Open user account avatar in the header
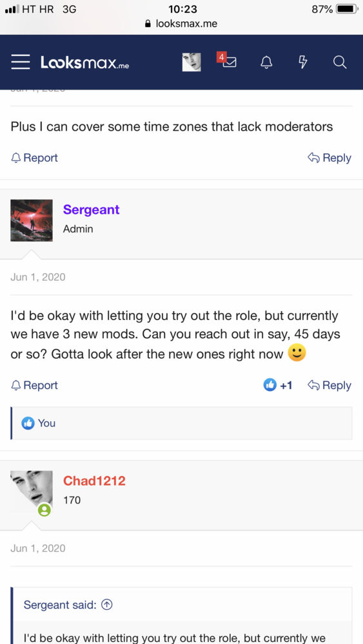Image resolution: width=363 pixels, height=644 pixels. 191,62
